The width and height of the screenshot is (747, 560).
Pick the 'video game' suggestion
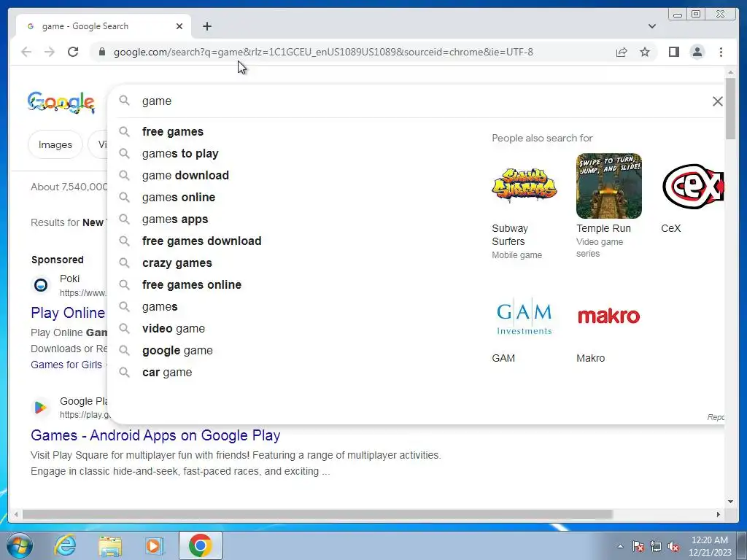(174, 329)
